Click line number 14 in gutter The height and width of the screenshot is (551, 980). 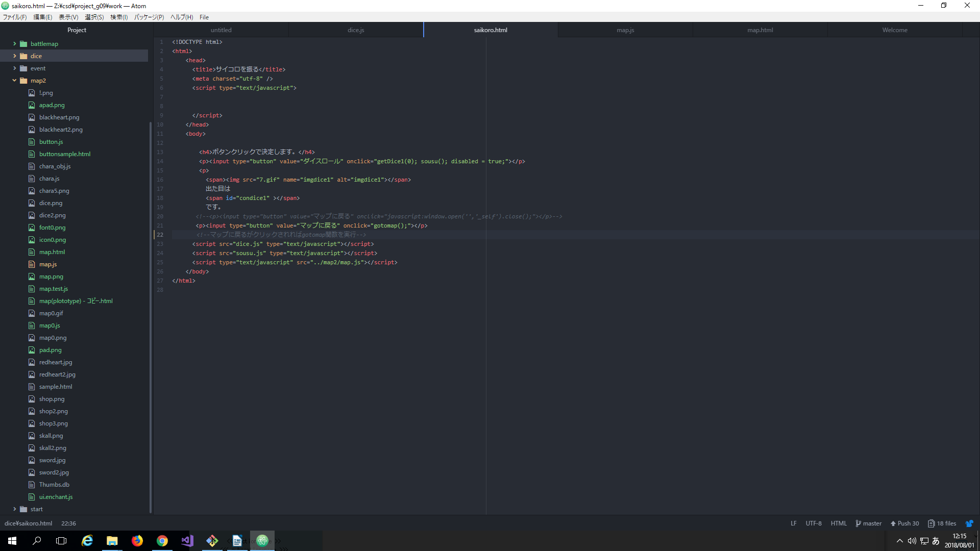coord(160,161)
